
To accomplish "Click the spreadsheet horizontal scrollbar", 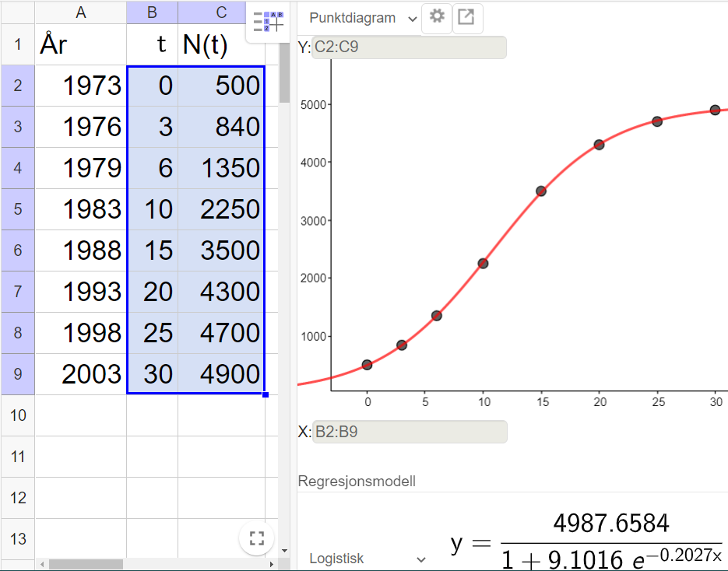I will [x=86, y=566].
